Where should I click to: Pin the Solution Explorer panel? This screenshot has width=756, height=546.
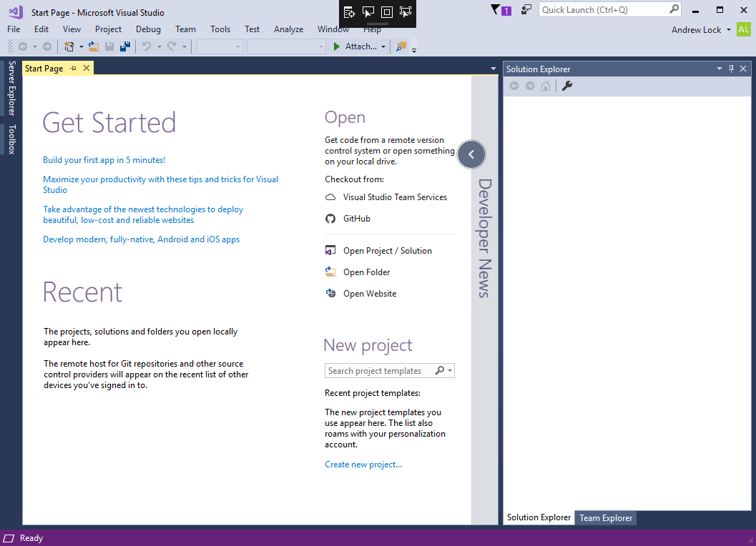point(731,69)
